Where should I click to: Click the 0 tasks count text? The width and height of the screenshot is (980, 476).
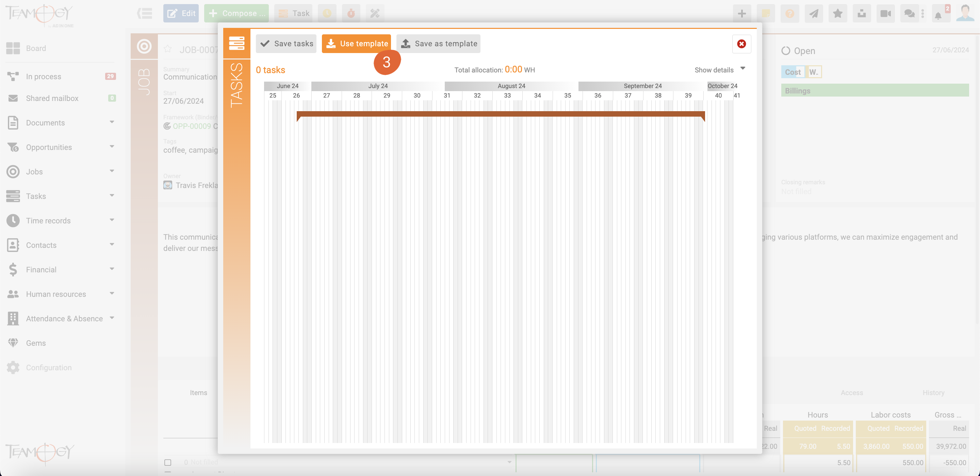pyautogui.click(x=270, y=70)
